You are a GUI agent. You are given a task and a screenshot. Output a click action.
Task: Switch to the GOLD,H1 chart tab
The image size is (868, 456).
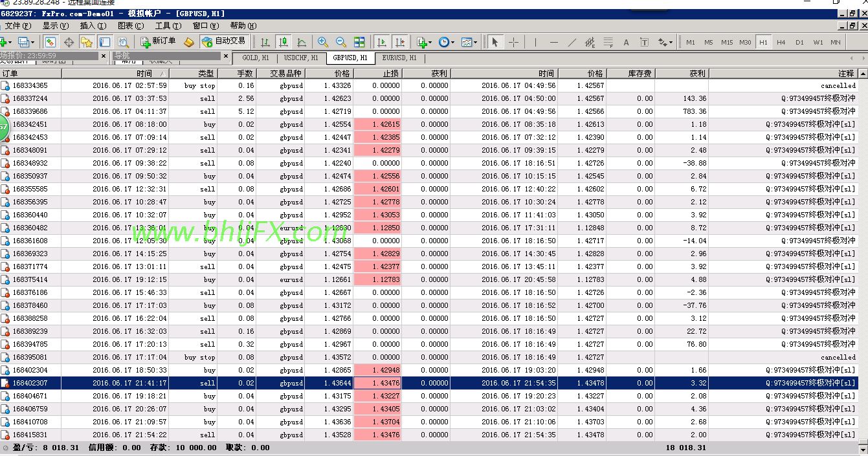click(x=255, y=58)
